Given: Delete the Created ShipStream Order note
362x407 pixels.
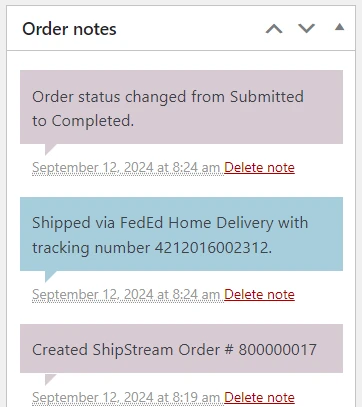Looking at the screenshot, I should click(259, 397).
